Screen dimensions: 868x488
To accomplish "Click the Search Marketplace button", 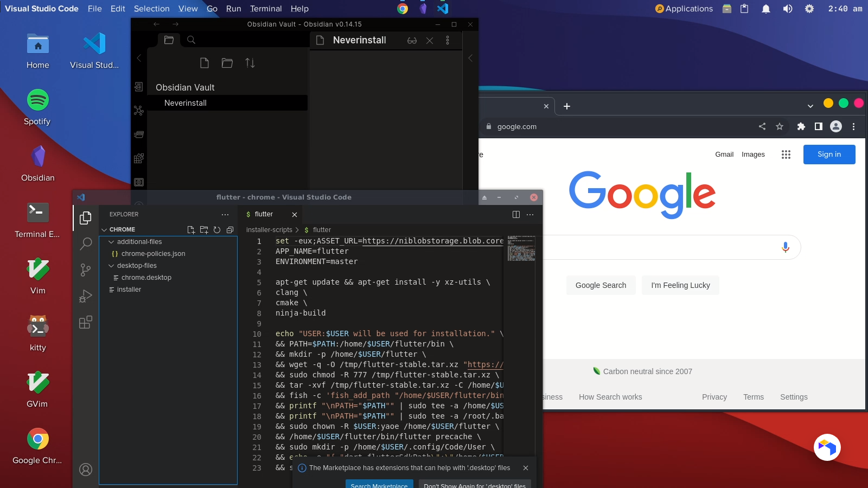I will point(379,484).
